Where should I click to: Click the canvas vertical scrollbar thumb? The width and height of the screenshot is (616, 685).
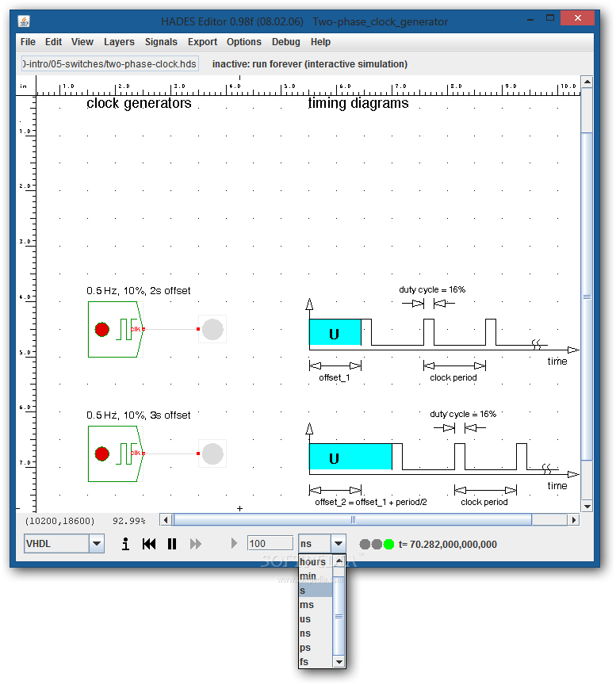click(587, 297)
